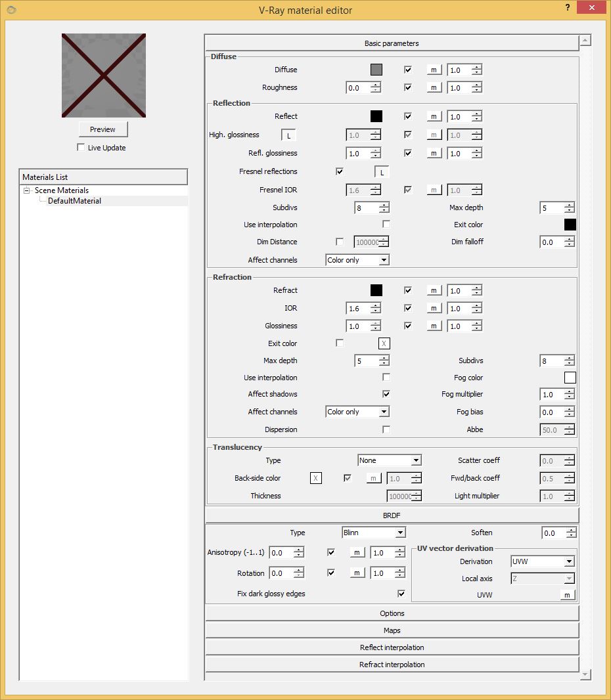The image size is (611, 700).
Task: Enable refraction Exit color checkbox
Action: coord(340,343)
